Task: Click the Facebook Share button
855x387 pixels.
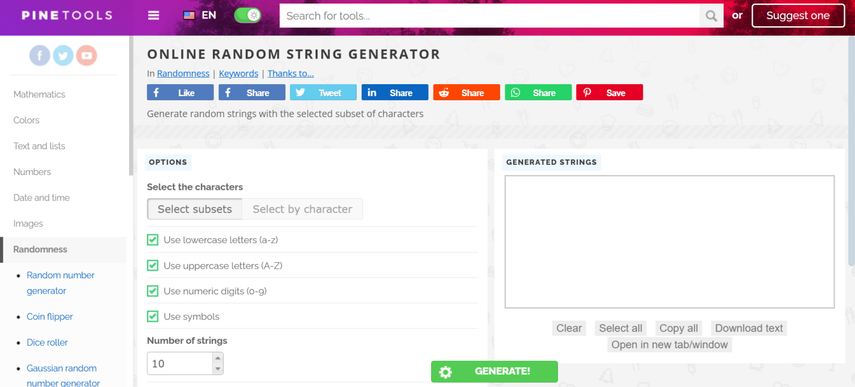Action: click(x=252, y=93)
